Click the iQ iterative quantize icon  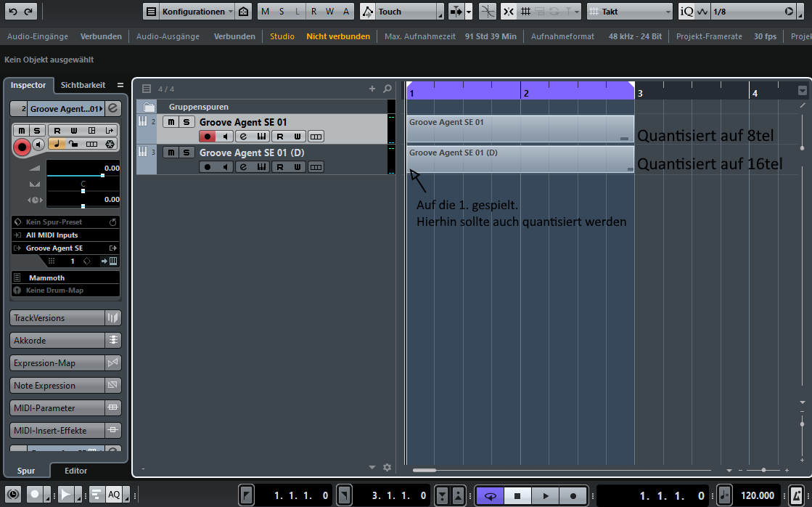point(686,12)
